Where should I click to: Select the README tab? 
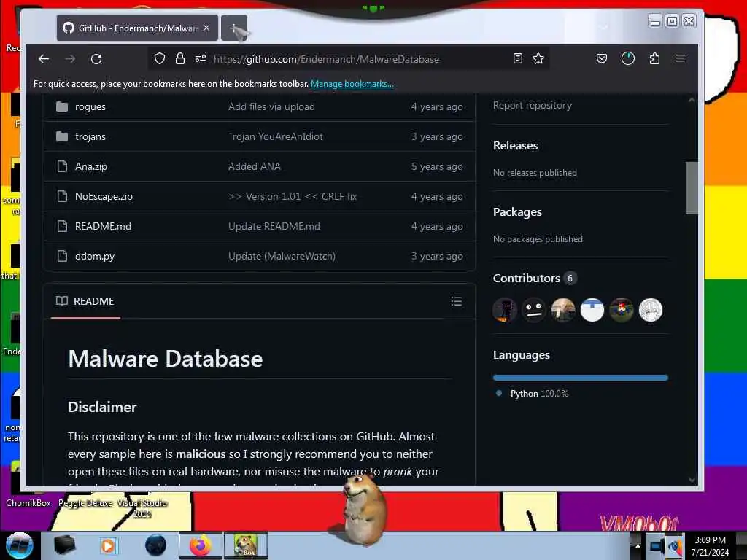click(85, 301)
